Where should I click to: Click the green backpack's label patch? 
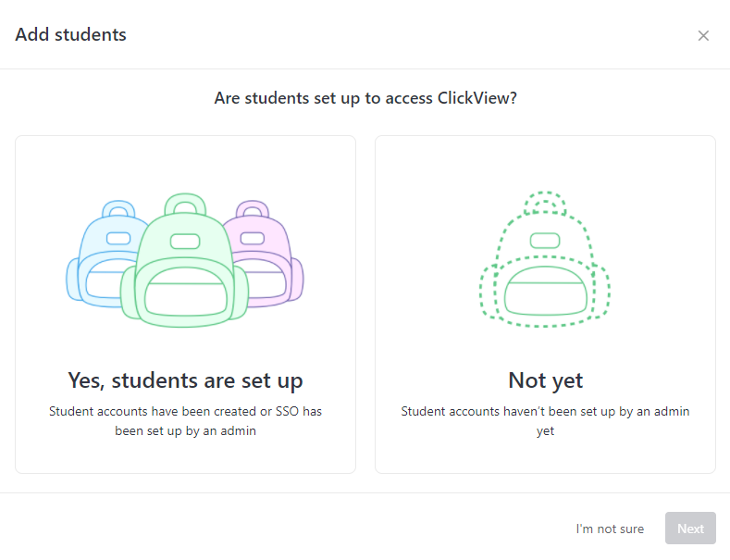(x=185, y=242)
